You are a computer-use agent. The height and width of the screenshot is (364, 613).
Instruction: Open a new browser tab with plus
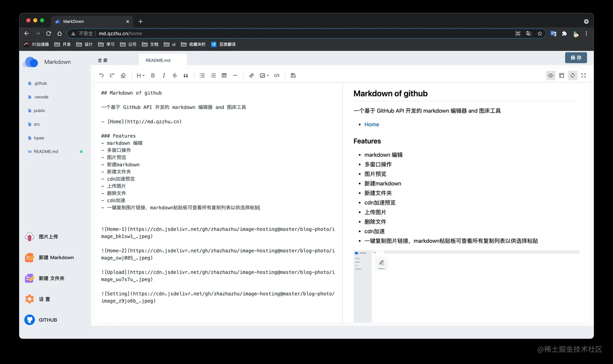(x=141, y=21)
